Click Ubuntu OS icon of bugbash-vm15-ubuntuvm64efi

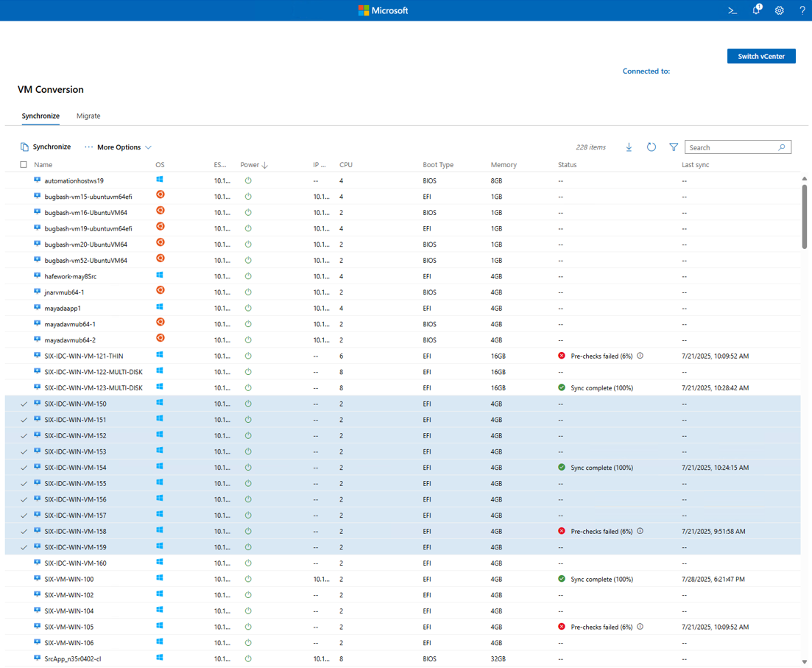tap(160, 194)
